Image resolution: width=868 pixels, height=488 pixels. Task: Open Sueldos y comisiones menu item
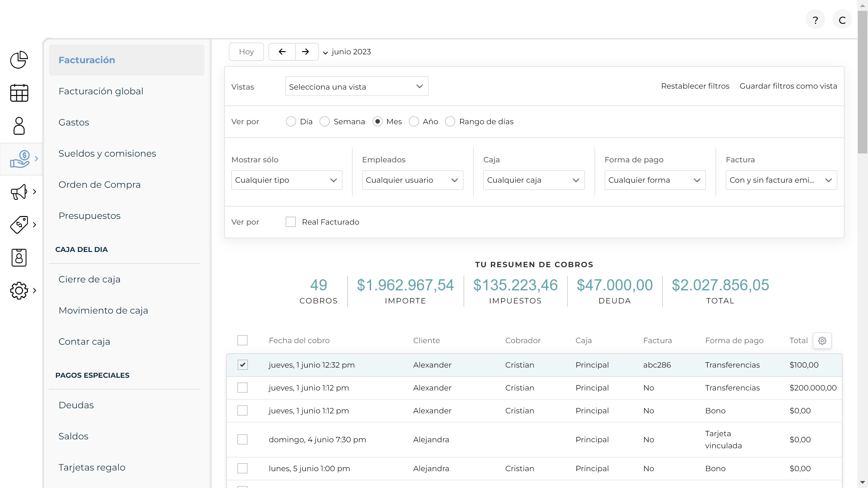pyautogui.click(x=107, y=153)
